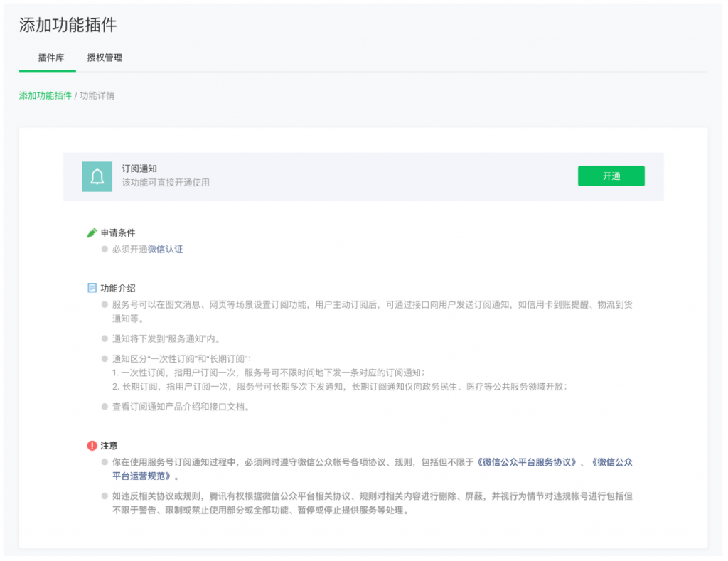Click 功能详情 in the breadcrumb trail
Screen dimensions: 728x561
[x=99, y=95]
